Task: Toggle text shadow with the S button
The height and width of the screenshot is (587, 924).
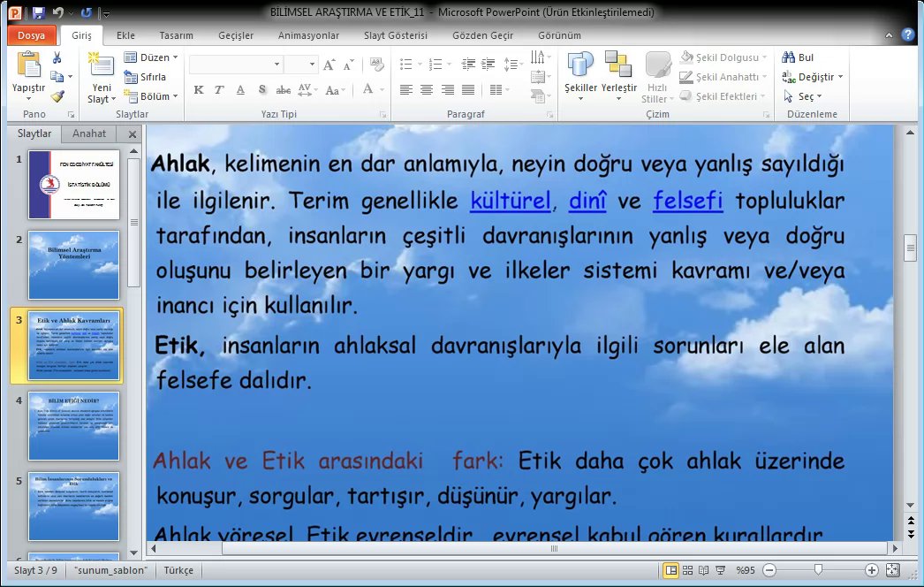Action: [261, 89]
